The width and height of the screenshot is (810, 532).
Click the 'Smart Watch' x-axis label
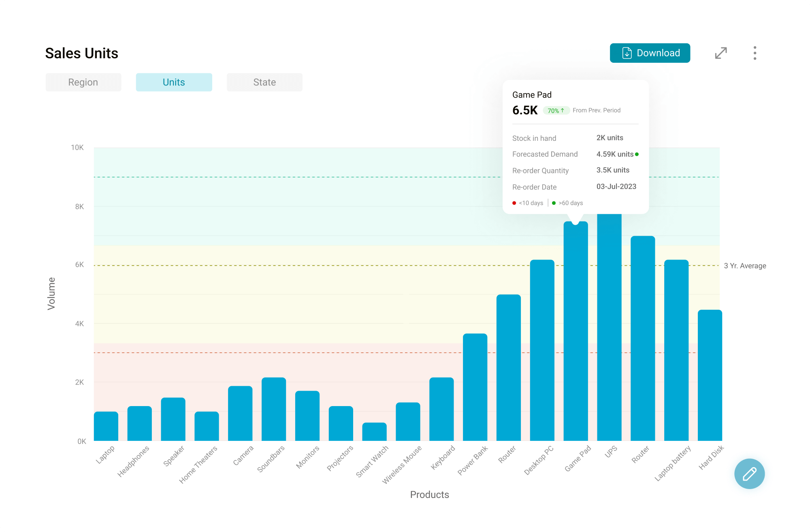tap(372, 462)
